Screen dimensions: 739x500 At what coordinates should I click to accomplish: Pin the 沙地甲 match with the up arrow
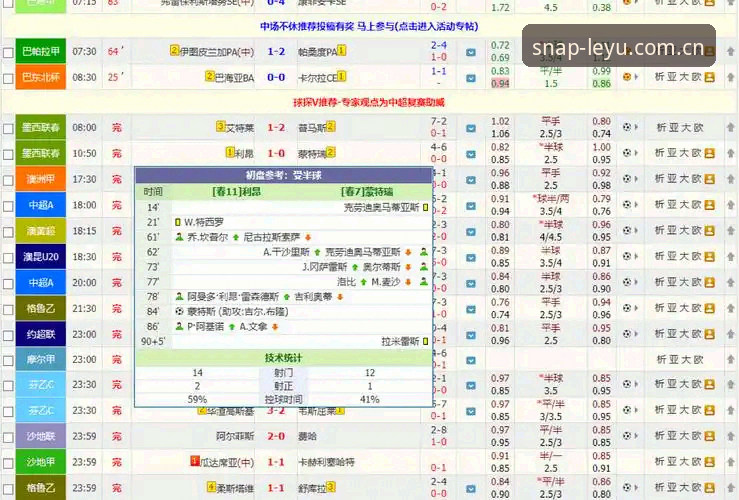731,462
